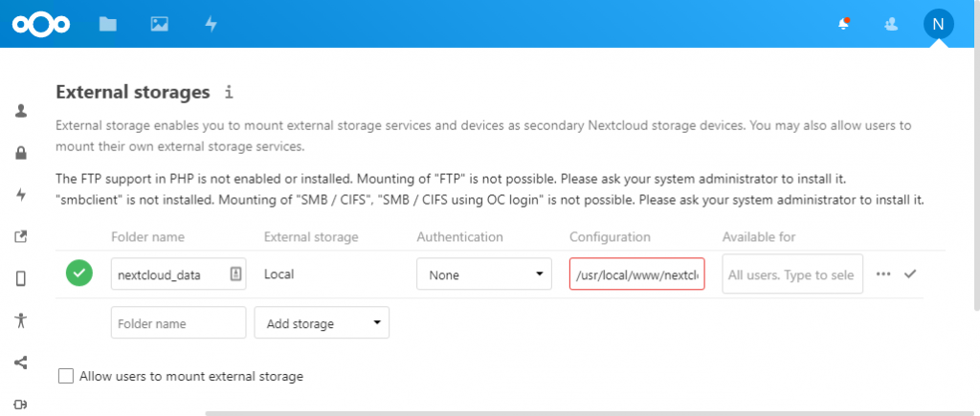The width and height of the screenshot is (980, 416).
Task: Open the contacts menu icon
Action: (x=891, y=24)
